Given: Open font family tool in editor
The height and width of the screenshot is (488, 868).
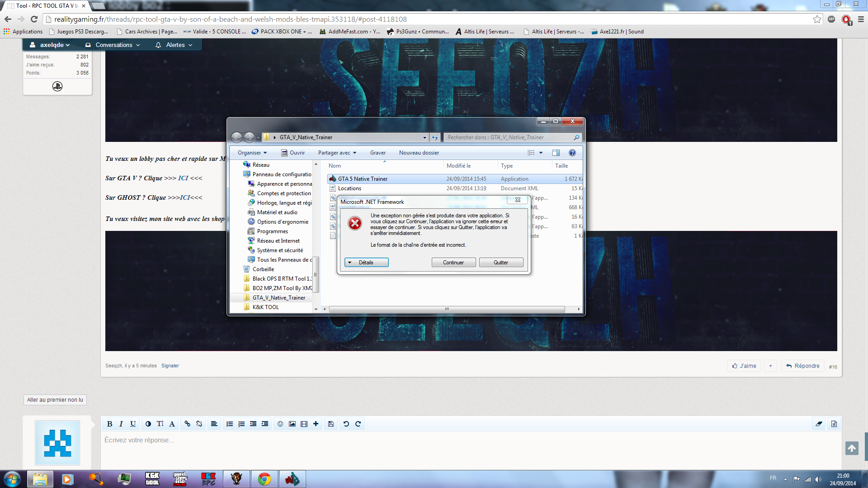Looking at the screenshot, I should 172,424.
